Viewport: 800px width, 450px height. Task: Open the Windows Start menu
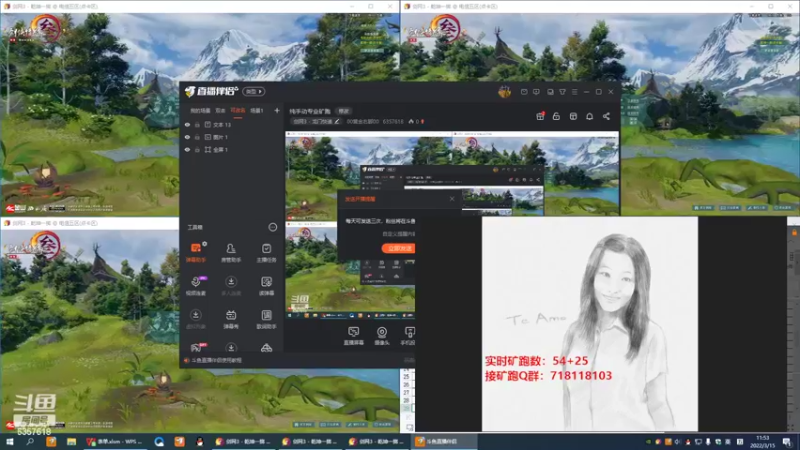tap(9, 441)
